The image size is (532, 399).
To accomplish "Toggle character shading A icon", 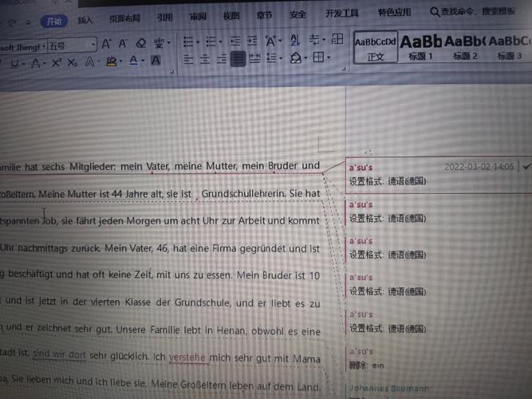I will [x=156, y=61].
